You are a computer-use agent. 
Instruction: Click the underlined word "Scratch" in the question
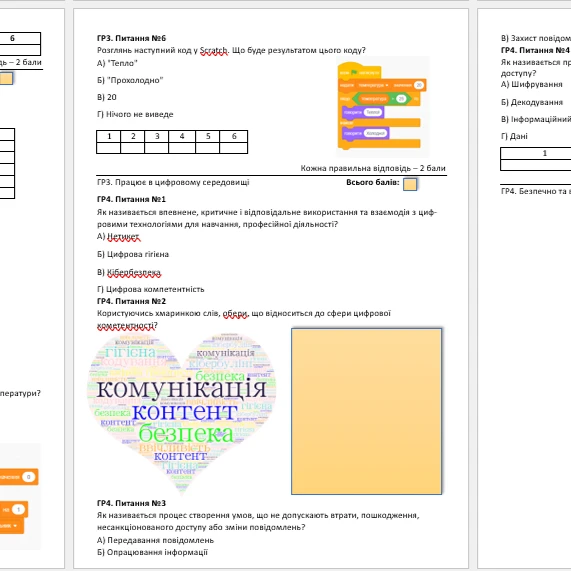coord(214,50)
